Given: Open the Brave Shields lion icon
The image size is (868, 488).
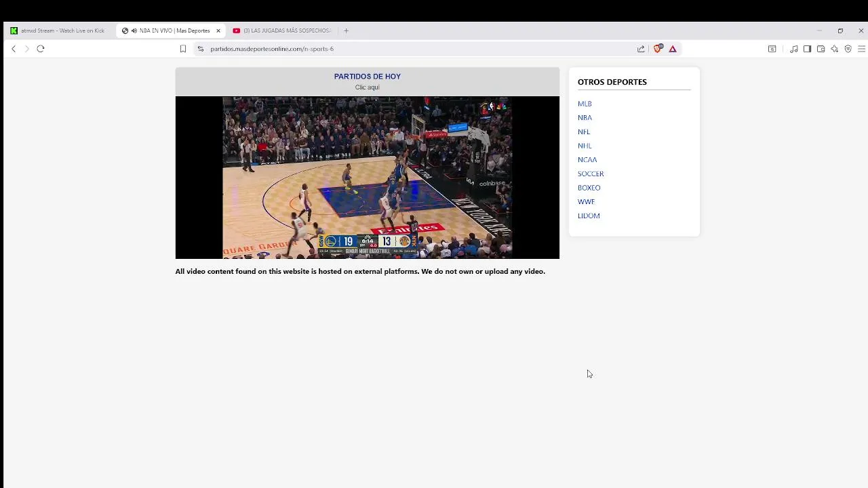Looking at the screenshot, I should click(658, 49).
